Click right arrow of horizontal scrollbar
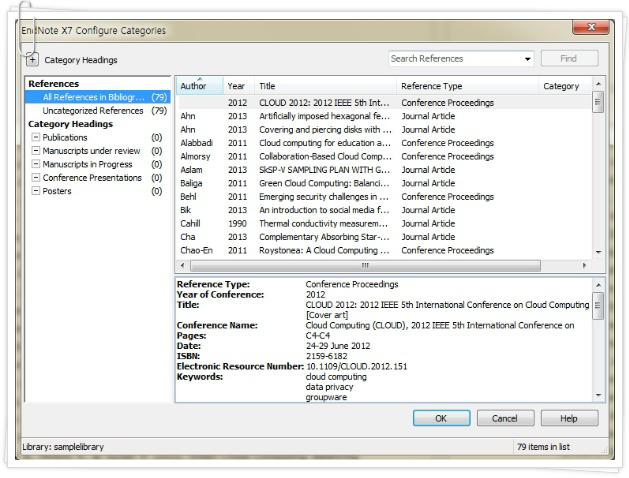The height and width of the screenshot is (478, 629). [x=584, y=265]
